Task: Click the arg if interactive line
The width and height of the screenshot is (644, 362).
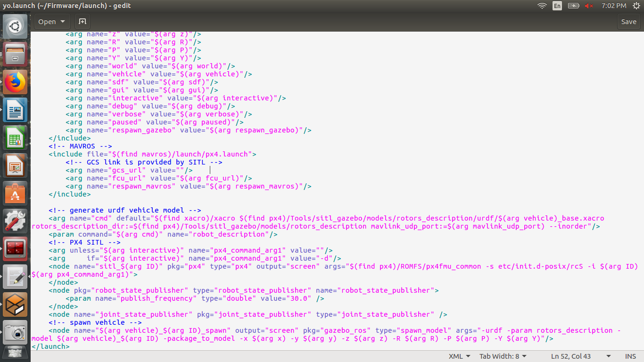Action: pos(195,258)
